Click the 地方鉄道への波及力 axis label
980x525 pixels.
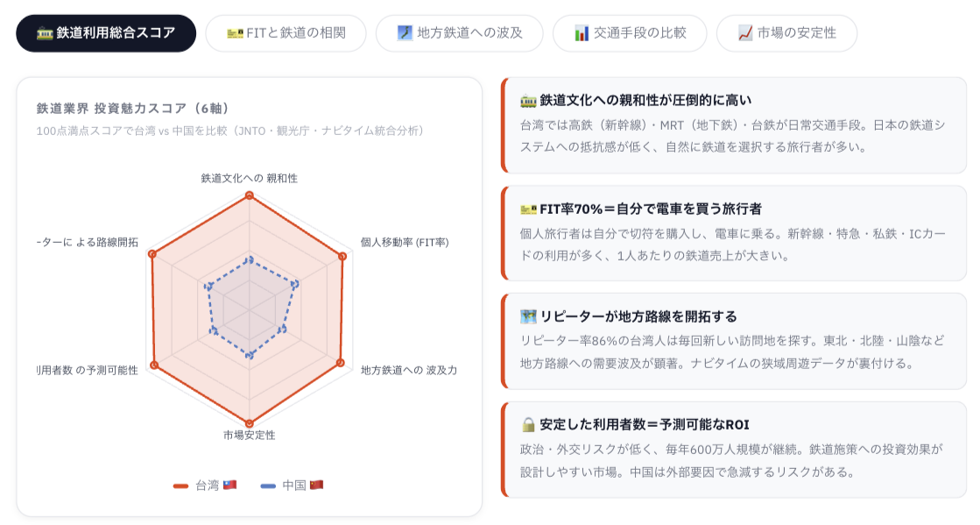click(408, 370)
